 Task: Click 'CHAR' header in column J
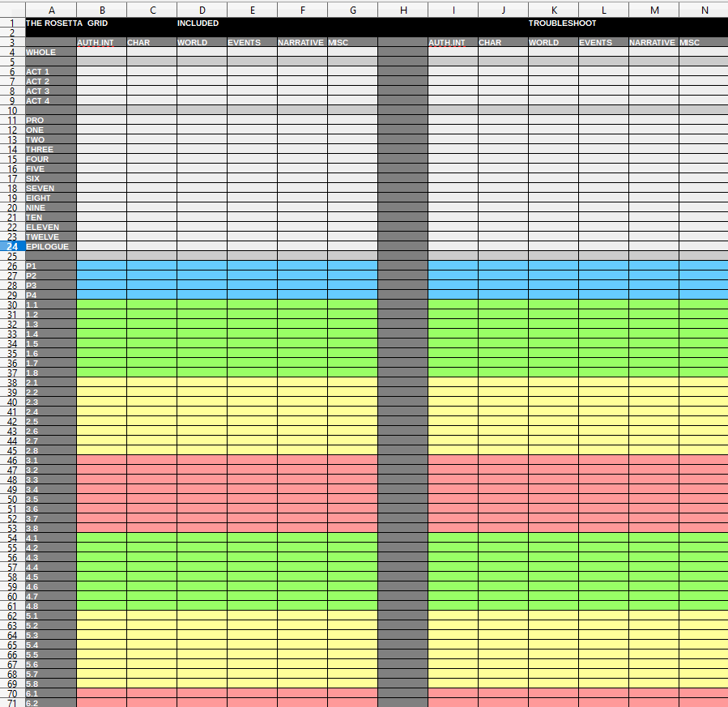503,42
